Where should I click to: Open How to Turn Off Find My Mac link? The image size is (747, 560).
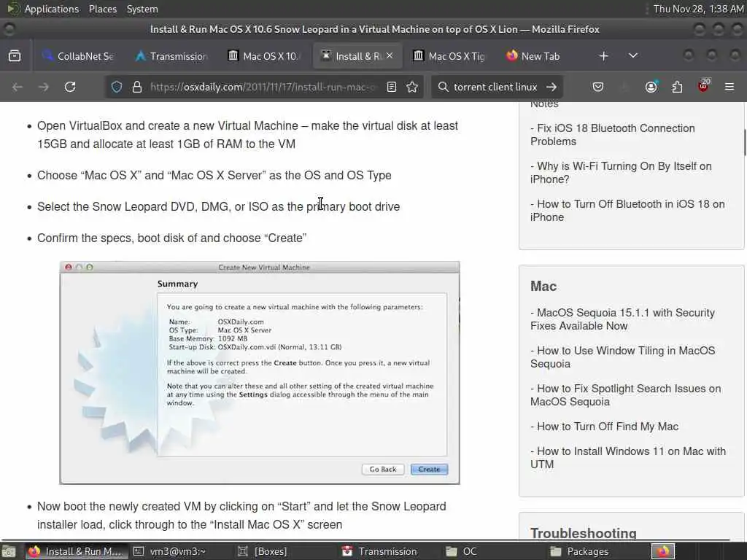pos(605,427)
